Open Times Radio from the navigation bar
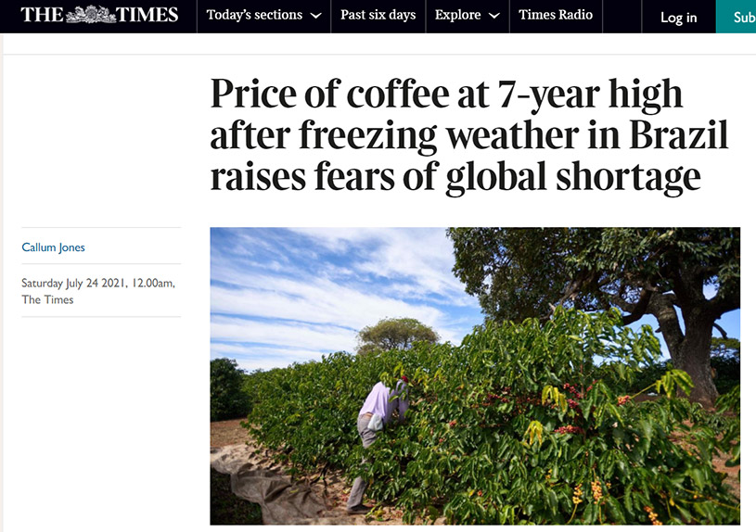The image size is (756, 532). point(556,15)
